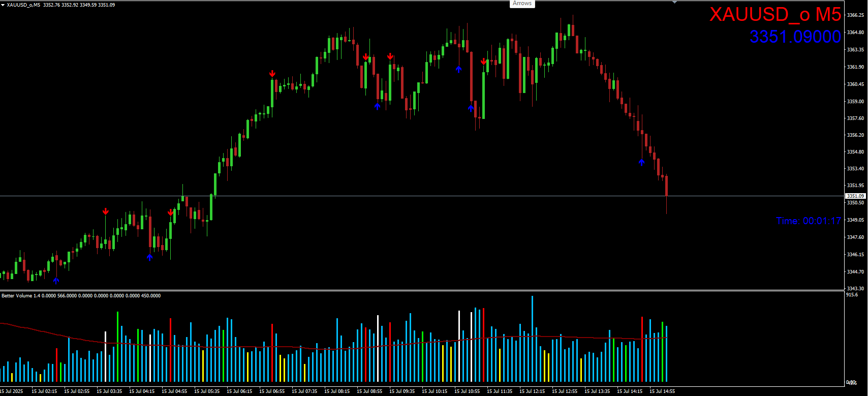The height and width of the screenshot is (396, 868).
Task: Click the blue buy arrow on the far right
Action: (x=641, y=162)
